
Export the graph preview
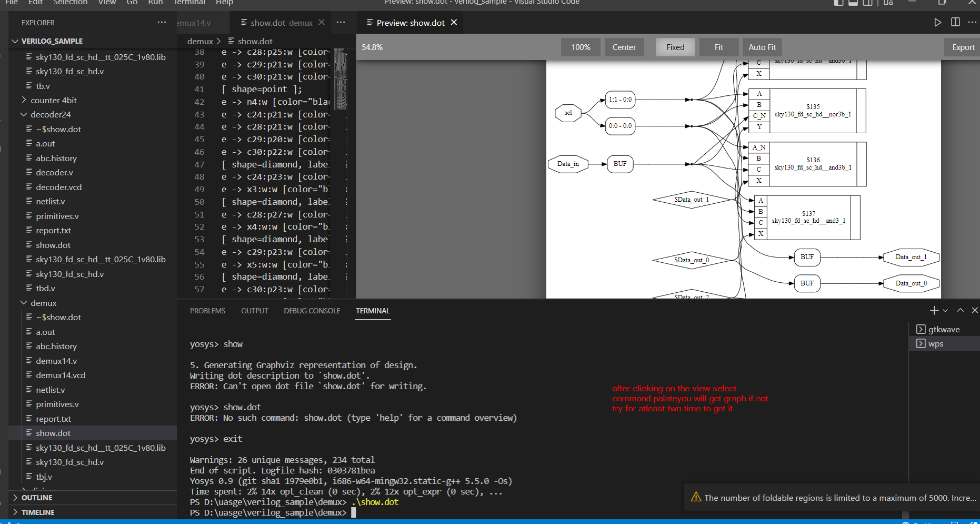coord(963,47)
